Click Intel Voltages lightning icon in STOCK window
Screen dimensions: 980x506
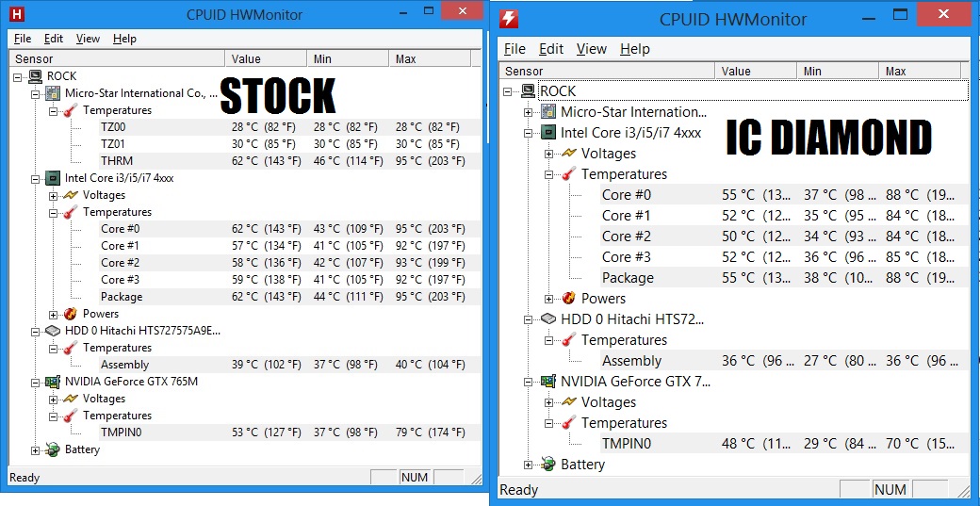pos(71,196)
